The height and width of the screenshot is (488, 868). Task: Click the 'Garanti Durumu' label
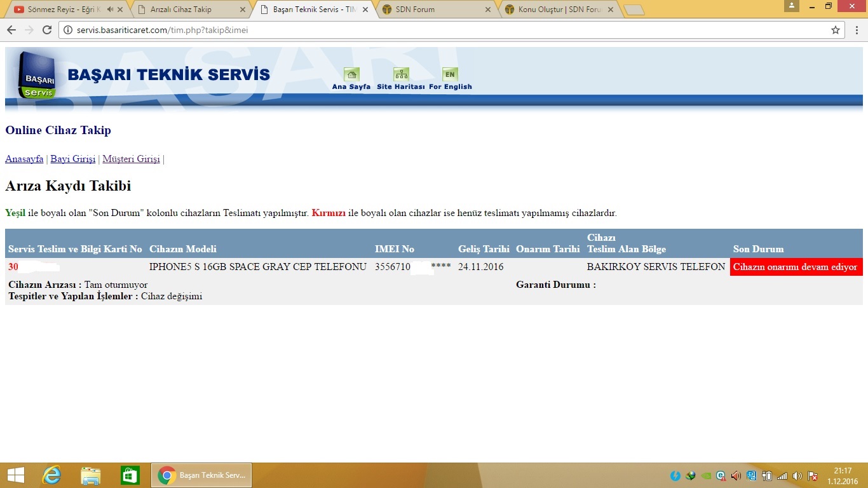556,285
